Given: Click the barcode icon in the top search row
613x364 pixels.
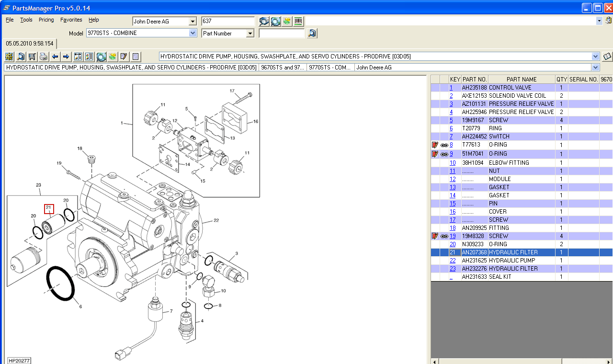Looking at the screenshot, I should (x=298, y=21).
